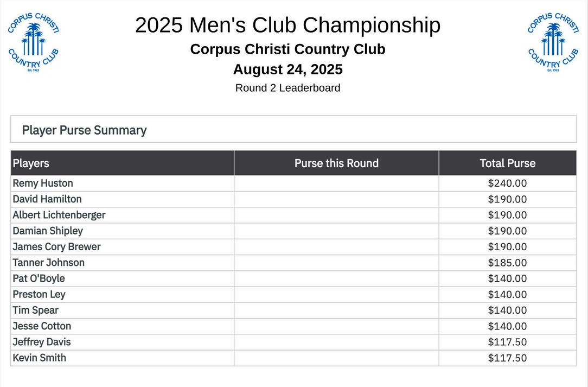
Task: Click the Total Purse column header
Action: tap(507, 163)
